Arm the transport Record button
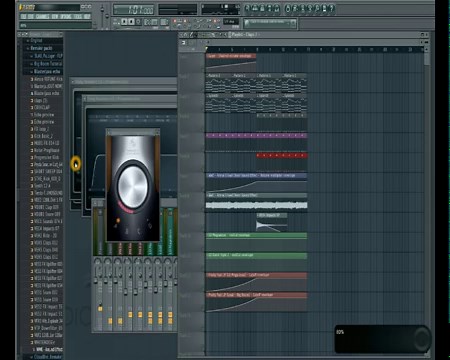The image size is (450, 360). pyautogui.click(x=139, y=22)
